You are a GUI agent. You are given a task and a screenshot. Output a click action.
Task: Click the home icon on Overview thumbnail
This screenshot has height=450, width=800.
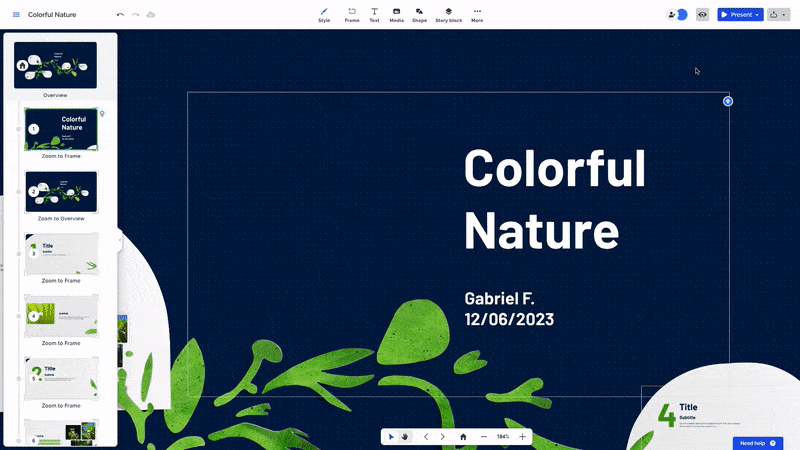tap(22, 65)
